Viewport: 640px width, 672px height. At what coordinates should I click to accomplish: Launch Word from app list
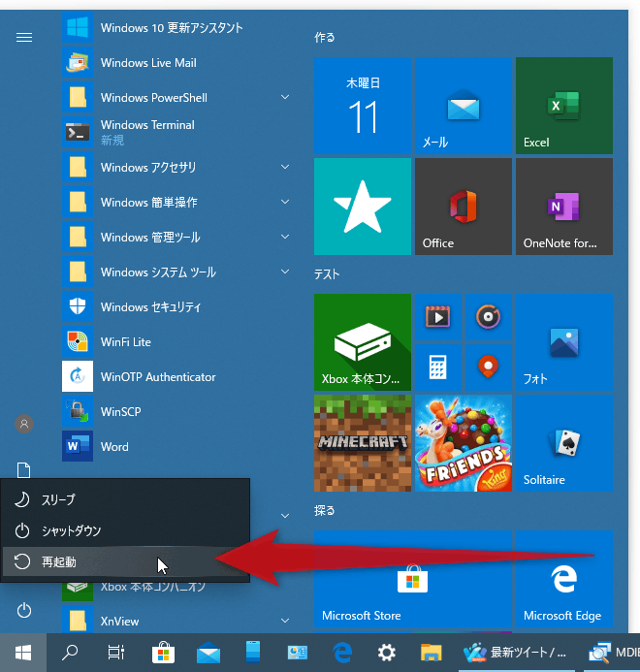pyautogui.click(x=176, y=447)
